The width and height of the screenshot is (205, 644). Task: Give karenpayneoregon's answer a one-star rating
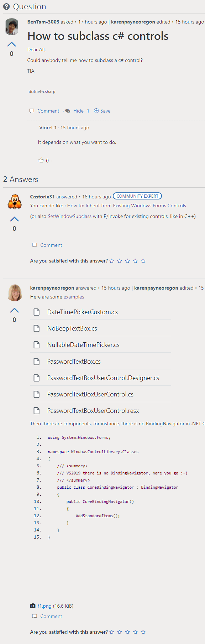point(112,632)
